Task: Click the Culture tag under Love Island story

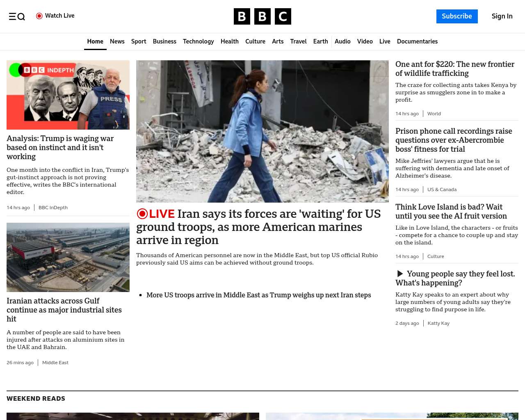Action: [436, 256]
